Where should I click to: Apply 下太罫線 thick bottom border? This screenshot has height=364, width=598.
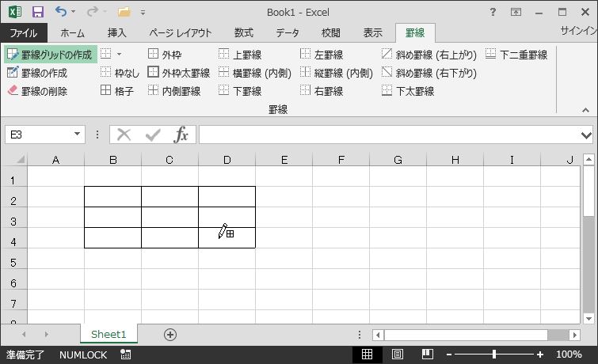[x=408, y=91]
